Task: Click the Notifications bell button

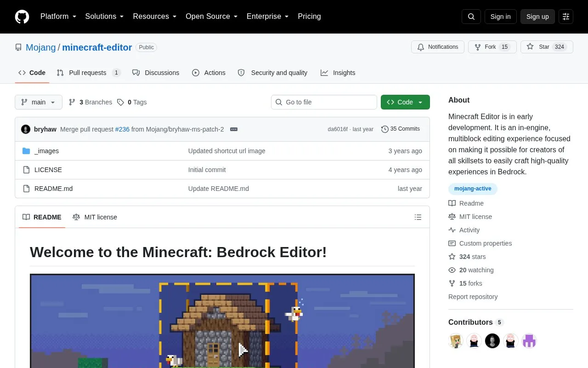Action: (x=438, y=47)
